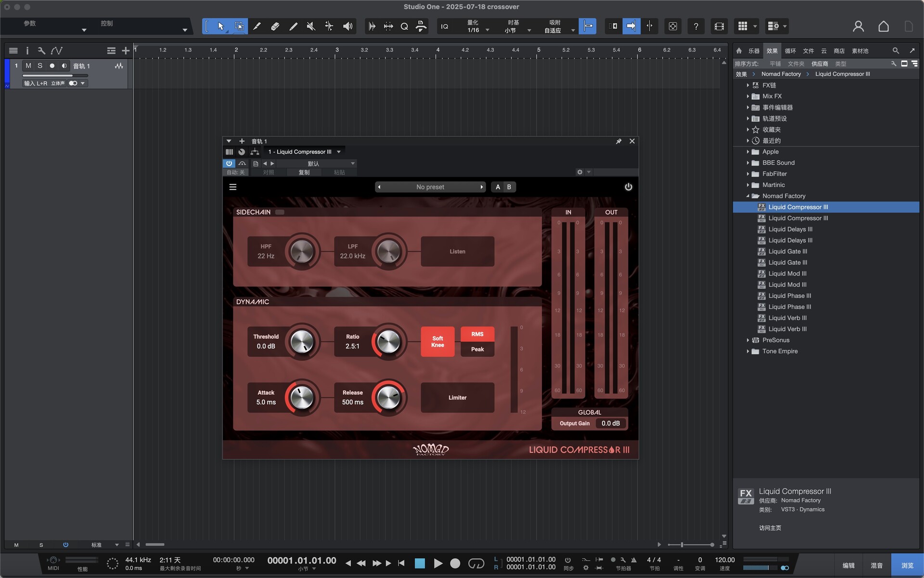This screenshot has width=924, height=578.
Task: Click the Record button in transport
Action: [x=455, y=563]
